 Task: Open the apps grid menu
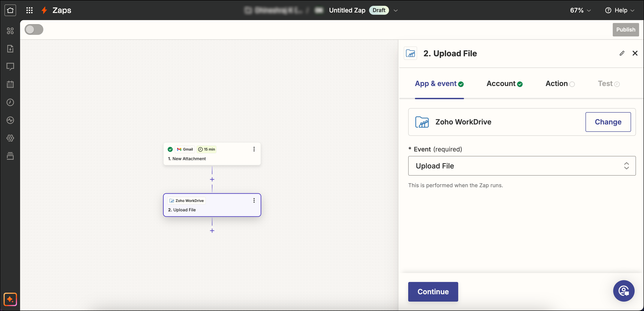click(29, 10)
